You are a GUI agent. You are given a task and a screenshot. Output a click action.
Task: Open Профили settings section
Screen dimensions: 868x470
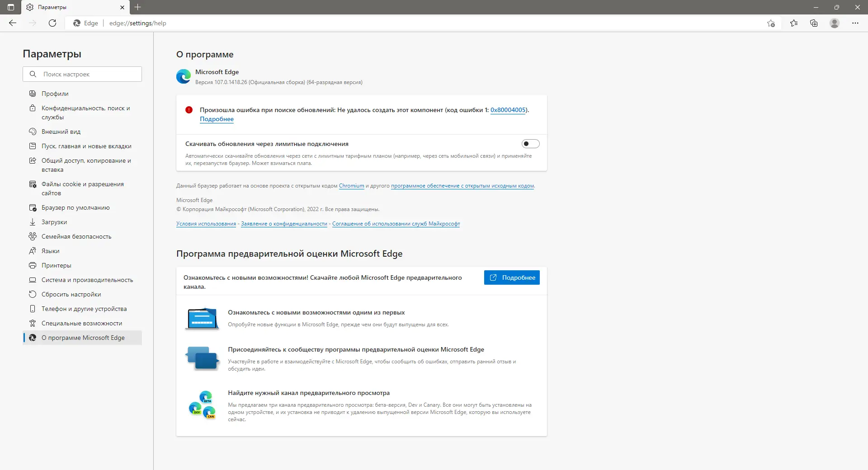tap(82, 94)
